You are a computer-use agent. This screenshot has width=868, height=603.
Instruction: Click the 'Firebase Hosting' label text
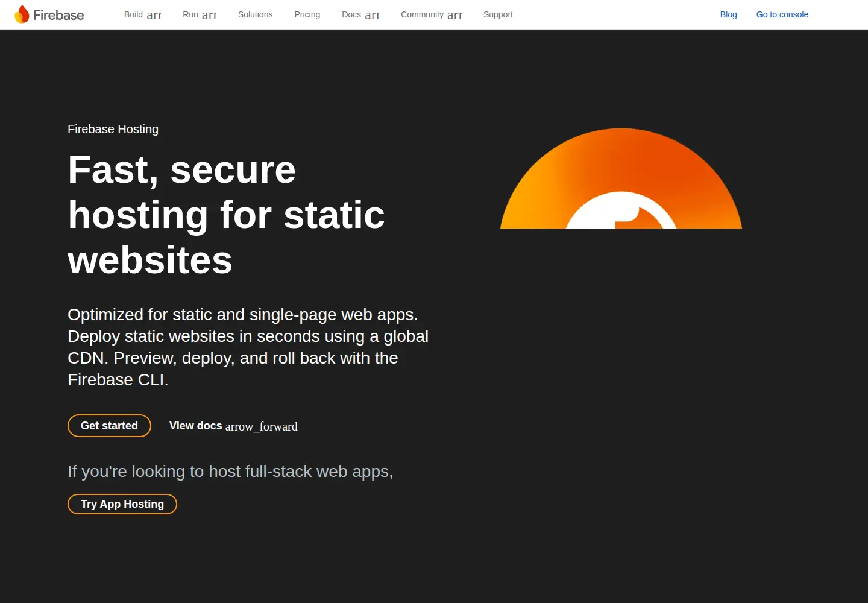[113, 129]
